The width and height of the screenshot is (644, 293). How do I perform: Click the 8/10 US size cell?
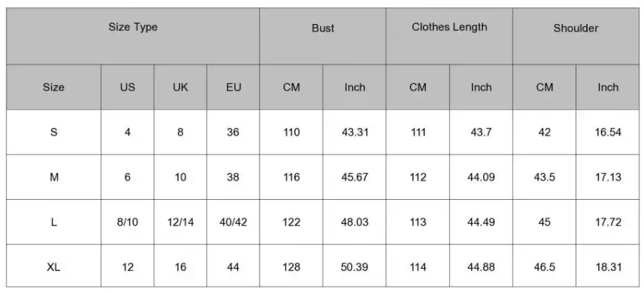(128, 222)
